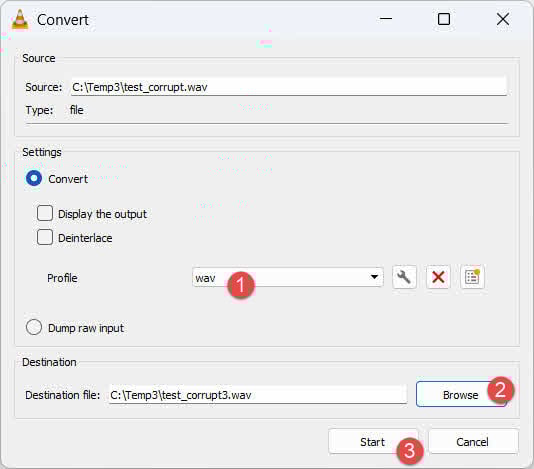
Task: Click the Source path field
Action: [289, 87]
